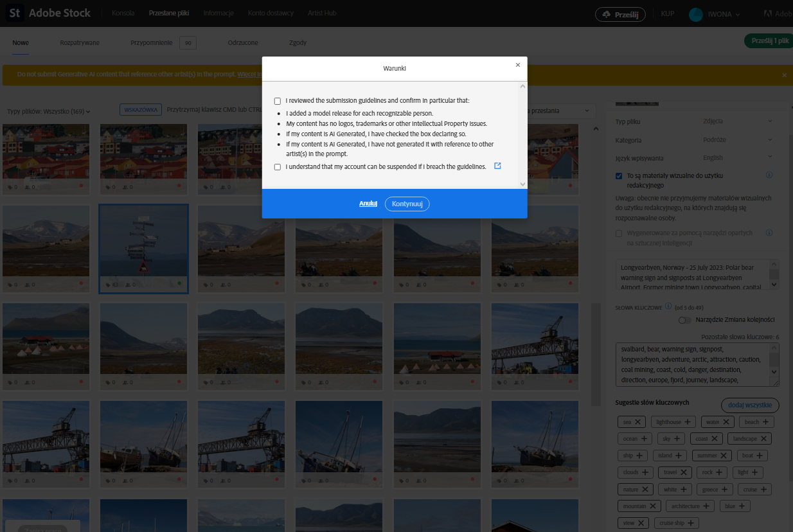
Task: Click the 'dodaj wszystkie' keyword suggestions button
Action: pyautogui.click(x=749, y=405)
